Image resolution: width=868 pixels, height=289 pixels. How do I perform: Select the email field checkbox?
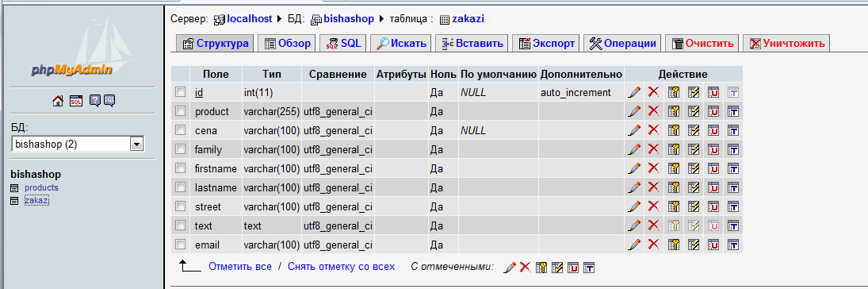tap(181, 244)
